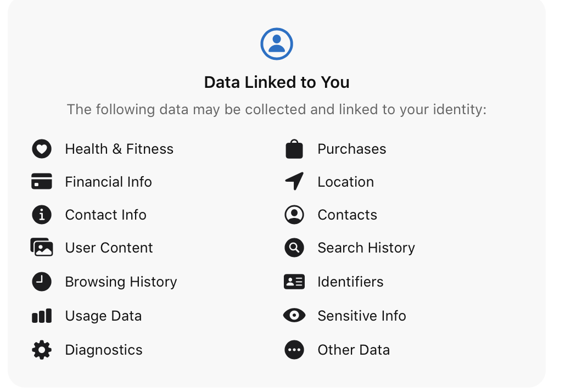Click the Location arrow icon
This screenshot has width=571, height=392.
click(294, 181)
